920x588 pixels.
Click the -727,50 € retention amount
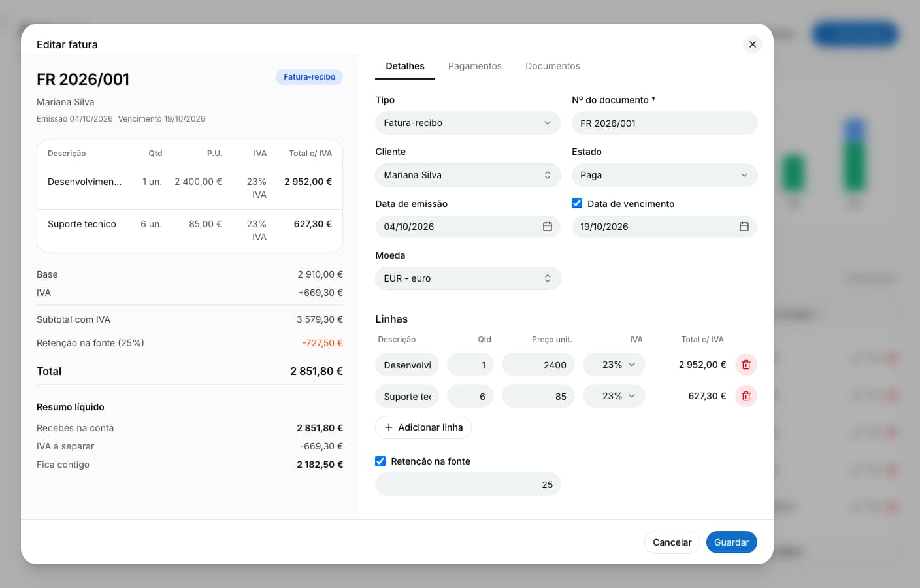pos(323,343)
